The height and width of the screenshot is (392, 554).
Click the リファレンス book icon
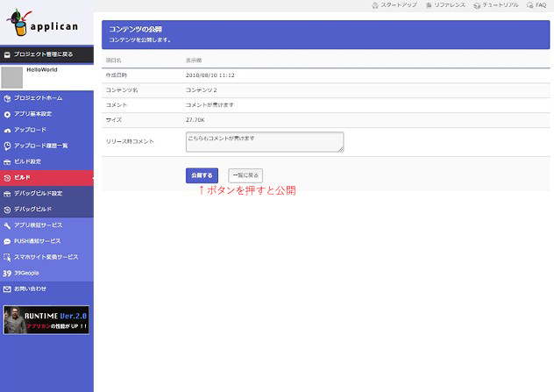(429, 5)
